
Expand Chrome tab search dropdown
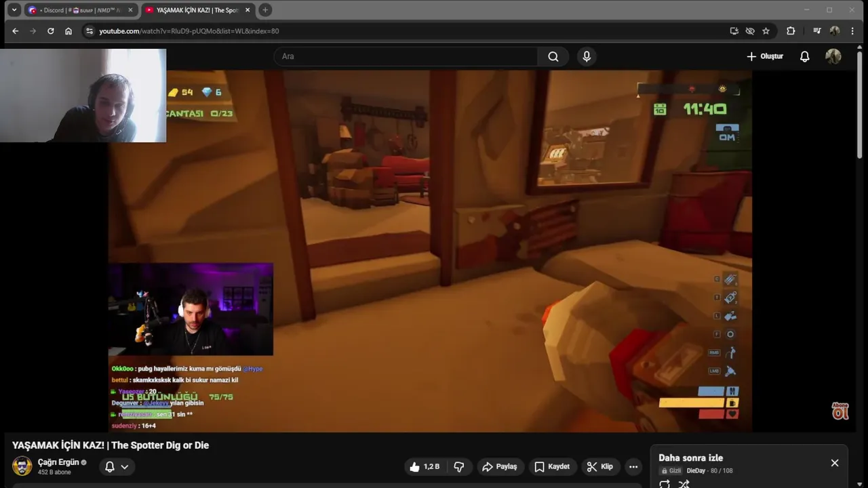pos(14,9)
